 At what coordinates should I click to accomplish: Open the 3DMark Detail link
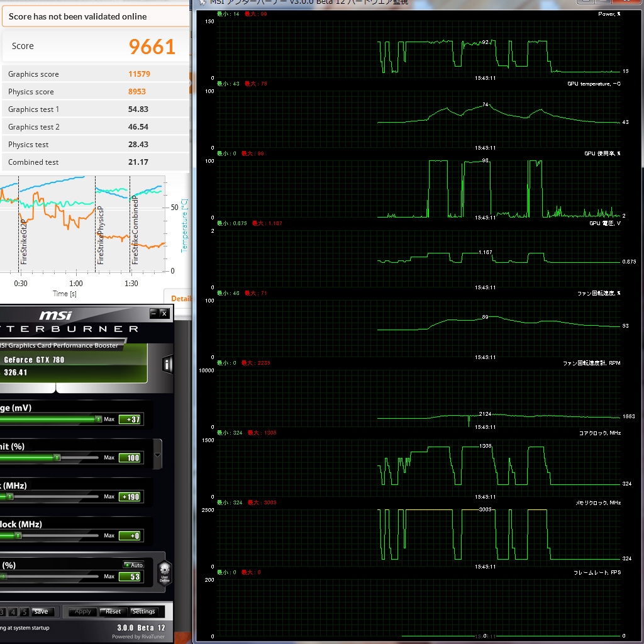point(180,299)
